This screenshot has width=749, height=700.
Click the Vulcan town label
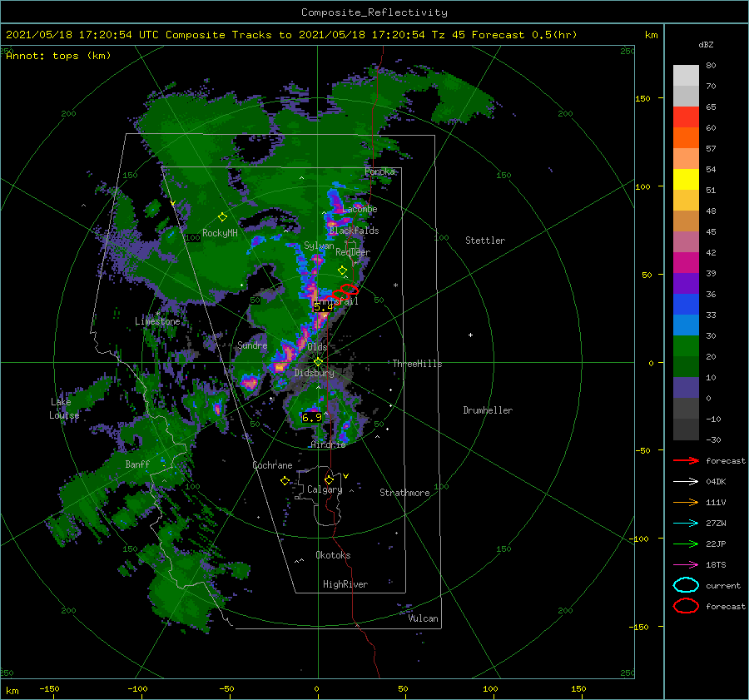(x=423, y=618)
